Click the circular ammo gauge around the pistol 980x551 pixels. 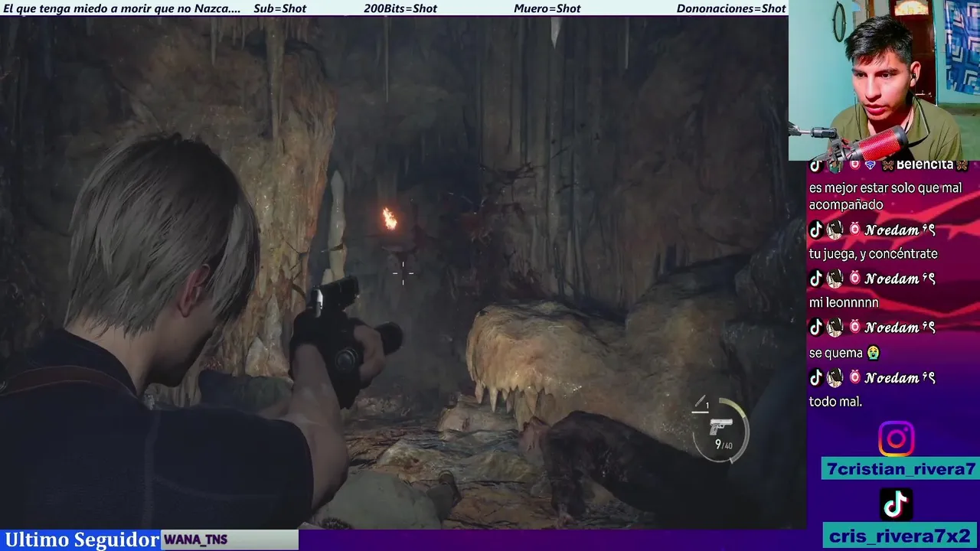pos(720,430)
